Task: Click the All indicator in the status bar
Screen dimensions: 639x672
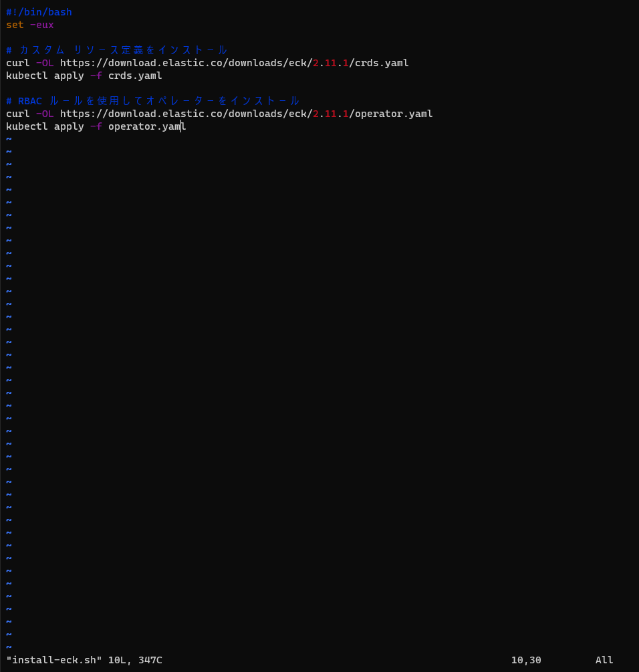Action: coord(604,659)
